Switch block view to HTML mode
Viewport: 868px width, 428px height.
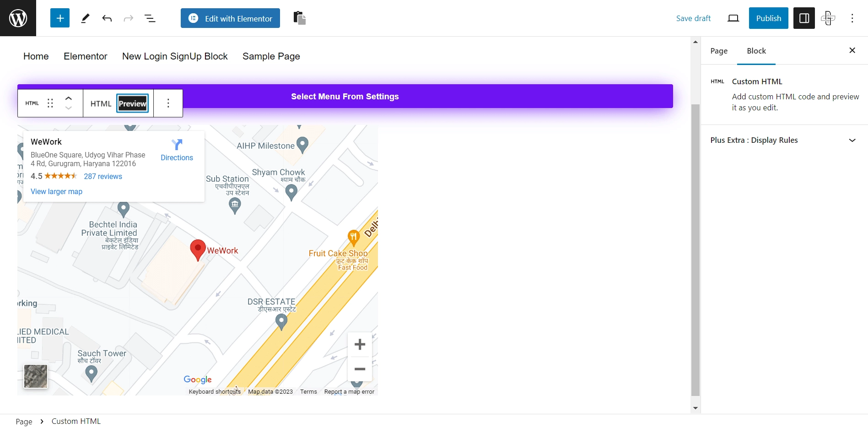(x=101, y=103)
